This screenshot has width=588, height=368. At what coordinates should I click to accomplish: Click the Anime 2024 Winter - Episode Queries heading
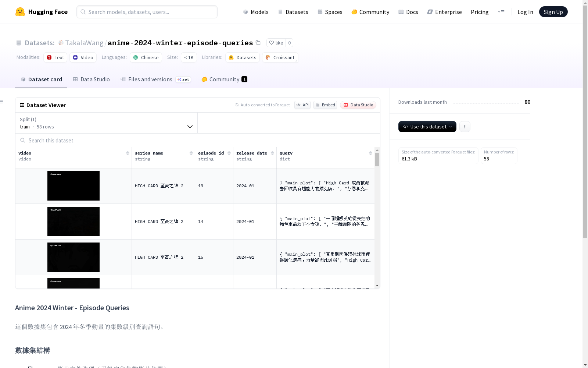click(72, 308)
